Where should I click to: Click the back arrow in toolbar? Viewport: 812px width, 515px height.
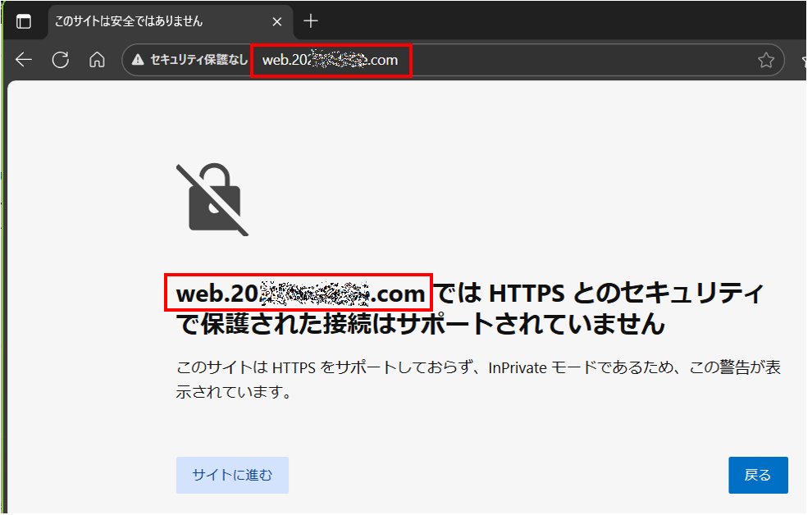[x=24, y=60]
